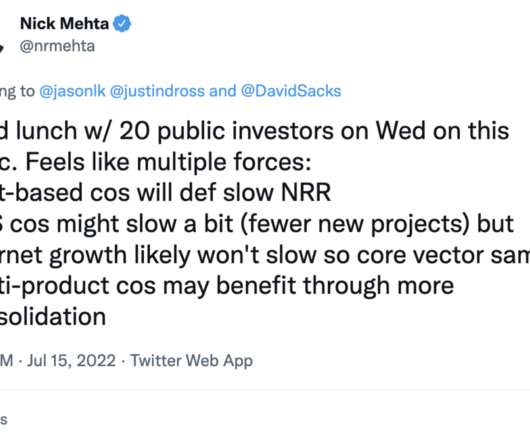
Task: Click the partial "M" time text before the date
Action: [7, 361]
